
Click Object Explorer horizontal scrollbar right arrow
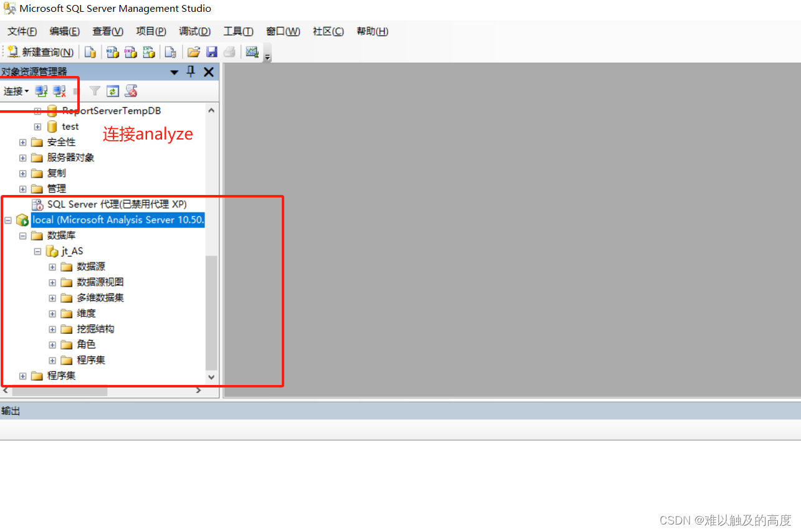pyautogui.click(x=199, y=391)
